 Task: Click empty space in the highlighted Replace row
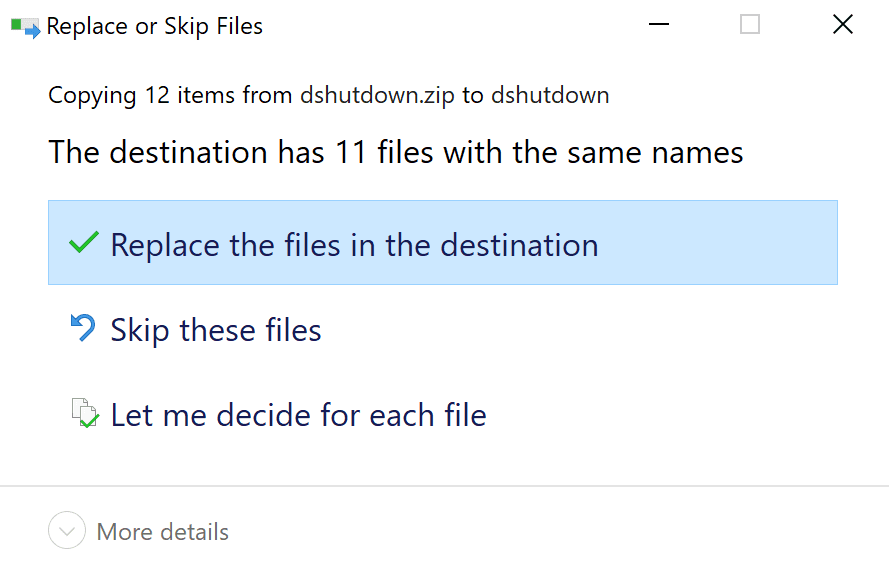coord(720,243)
